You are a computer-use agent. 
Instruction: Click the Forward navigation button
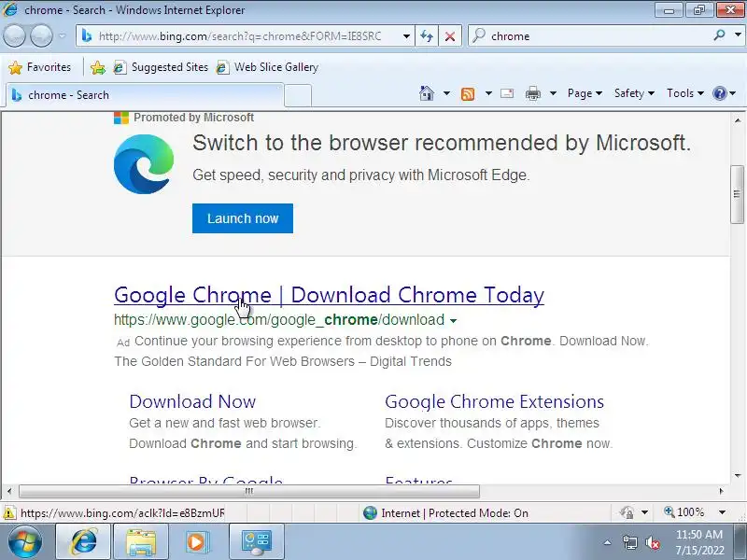(41, 36)
